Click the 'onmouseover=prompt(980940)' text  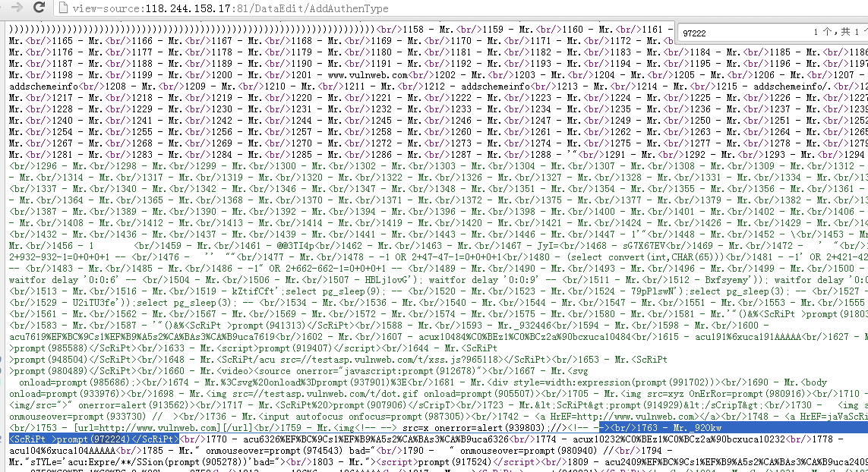pyautogui.click(x=529, y=451)
